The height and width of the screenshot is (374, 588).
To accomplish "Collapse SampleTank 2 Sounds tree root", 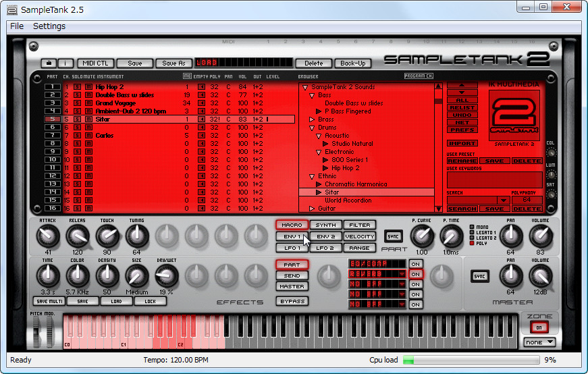I will point(305,87).
